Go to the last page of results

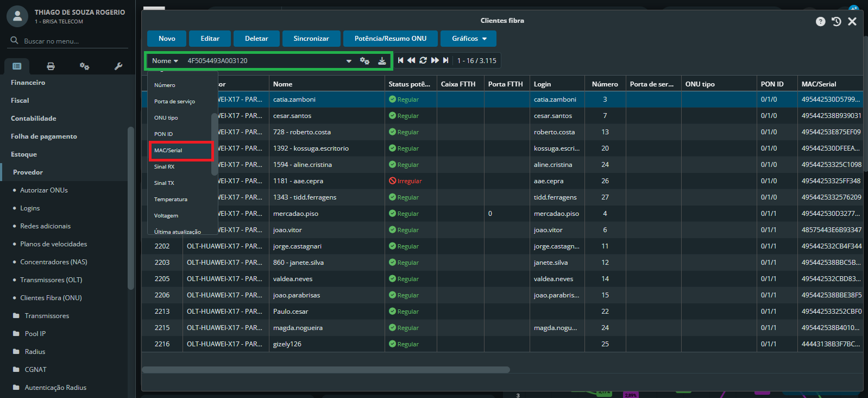pos(446,60)
